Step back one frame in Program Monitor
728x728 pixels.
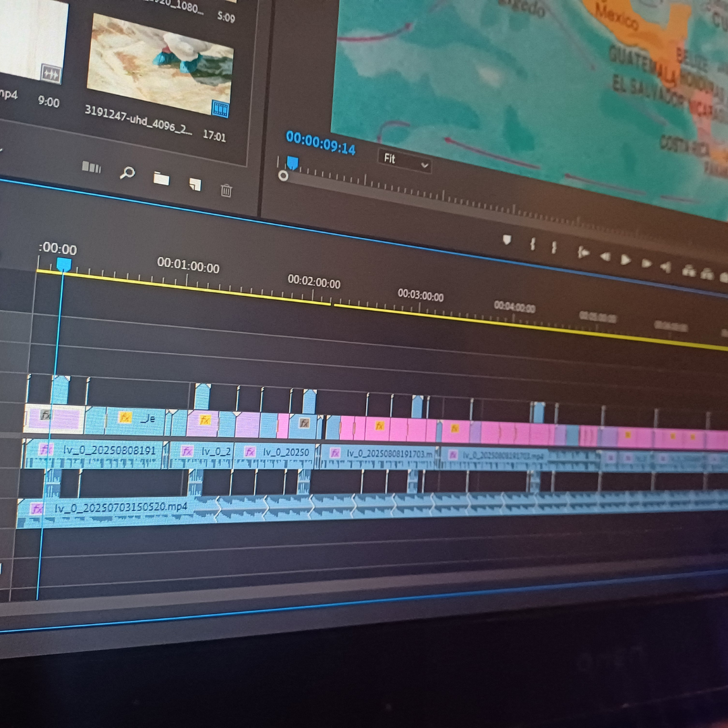tap(605, 256)
